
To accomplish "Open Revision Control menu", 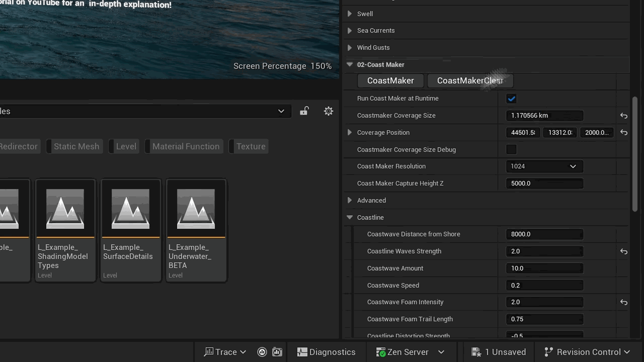I will point(587,352).
